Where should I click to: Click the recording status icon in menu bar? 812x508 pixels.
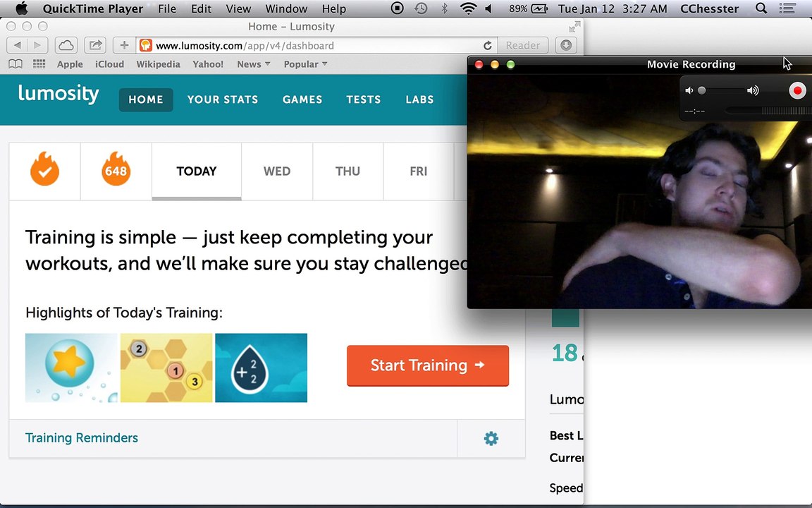398,8
